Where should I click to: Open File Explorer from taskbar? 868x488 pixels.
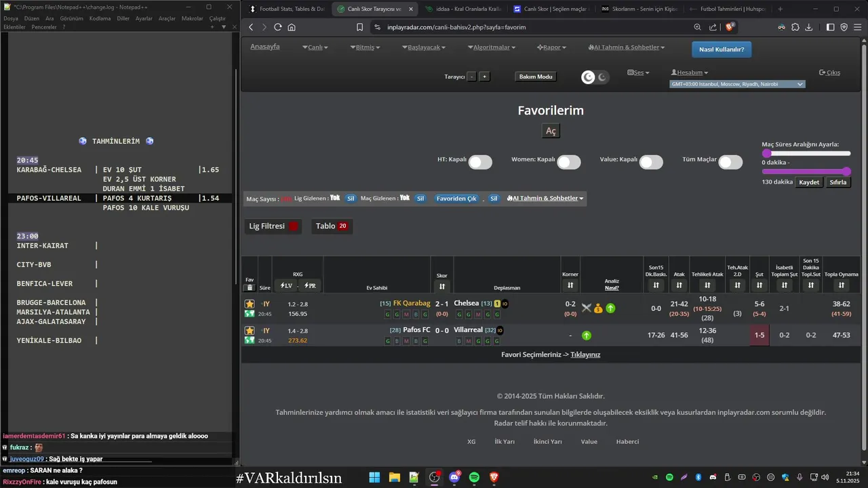click(x=394, y=477)
